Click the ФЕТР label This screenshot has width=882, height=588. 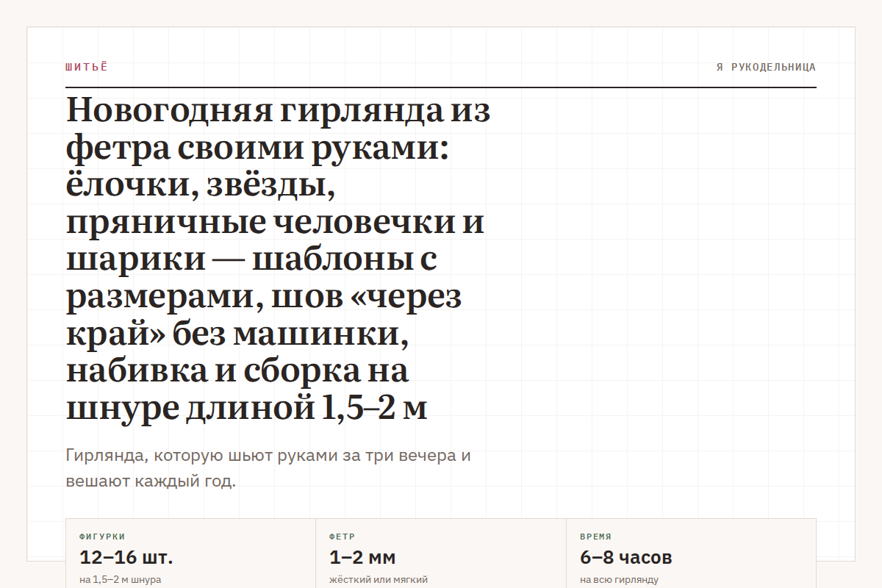click(x=343, y=537)
